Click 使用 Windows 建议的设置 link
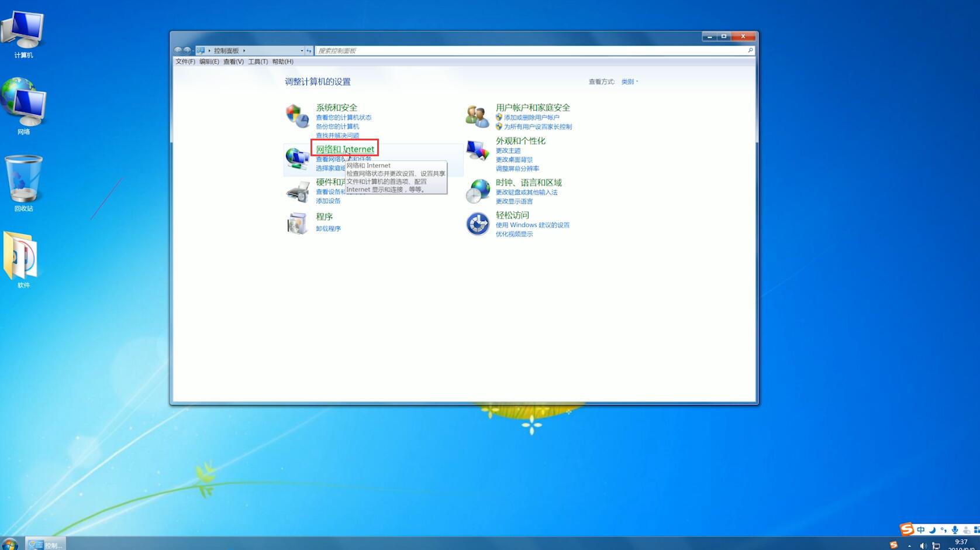The image size is (980, 550). (533, 225)
